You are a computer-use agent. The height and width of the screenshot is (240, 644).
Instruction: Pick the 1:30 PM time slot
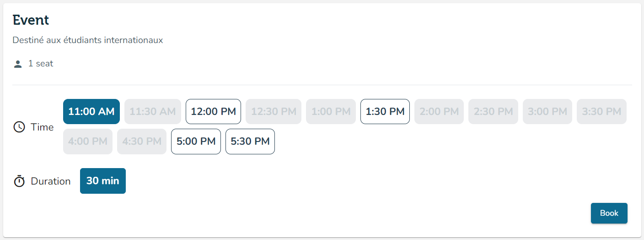(385, 111)
